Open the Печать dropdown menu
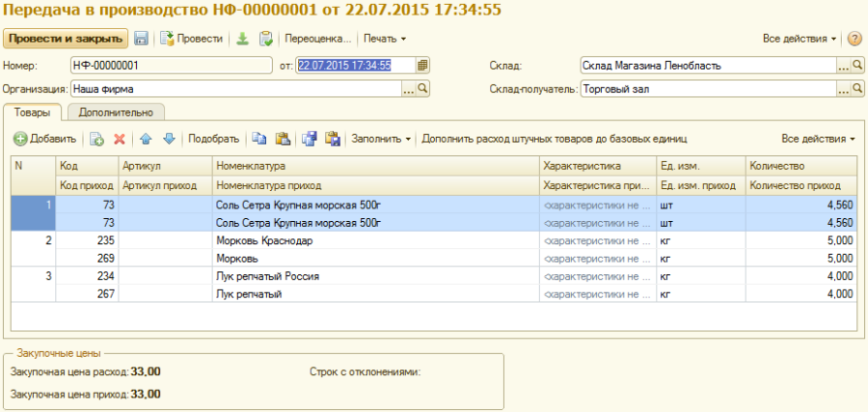The height and width of the screenshot is (412, 868). pyautogui.click(x=384, y=40)
